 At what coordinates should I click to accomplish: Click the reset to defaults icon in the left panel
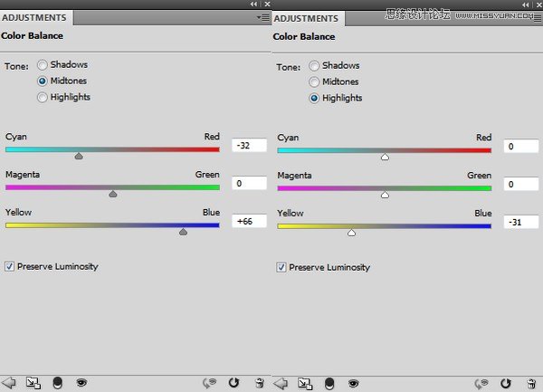coord(234,383)
